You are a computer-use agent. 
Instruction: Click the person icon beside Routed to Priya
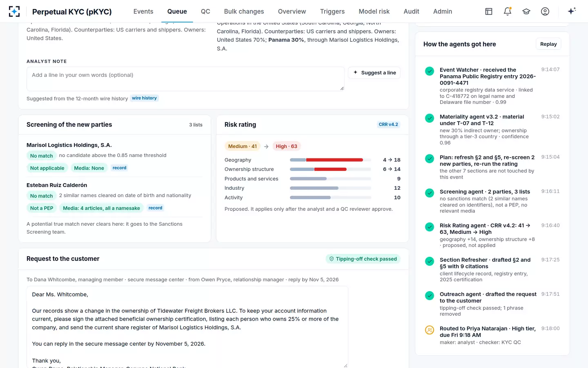[x=430, y=330]
